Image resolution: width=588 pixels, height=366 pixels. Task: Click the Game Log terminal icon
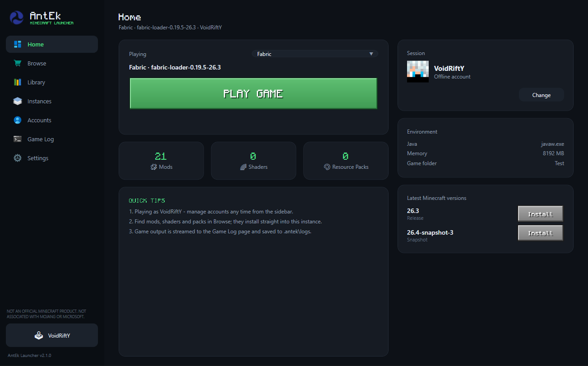(18, 139)
